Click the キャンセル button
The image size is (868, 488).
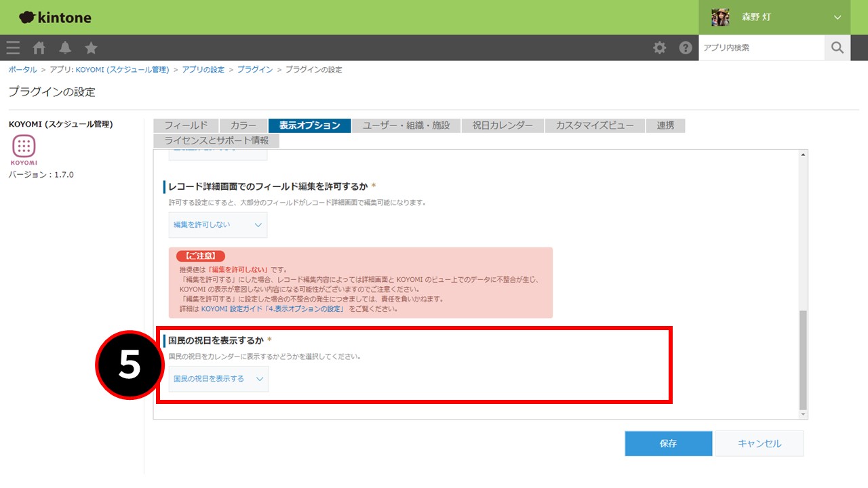(x=759, y=443)
